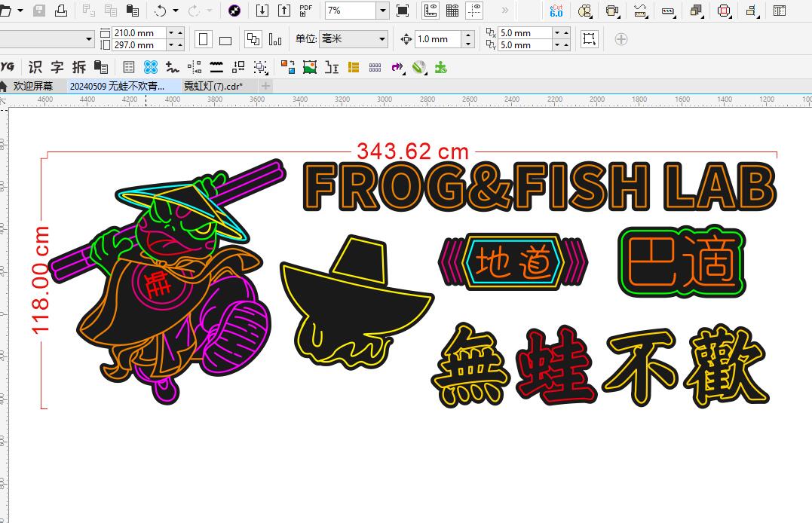This screenshot has width=812, height=523.
Task: Click the Publish to PDF icon
Action: (306, 11)
